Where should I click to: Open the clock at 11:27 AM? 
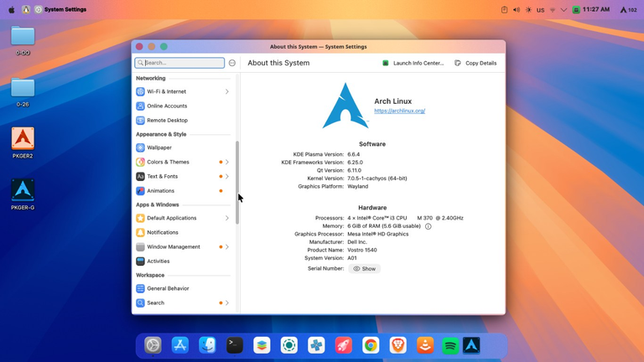coord(596,9)
